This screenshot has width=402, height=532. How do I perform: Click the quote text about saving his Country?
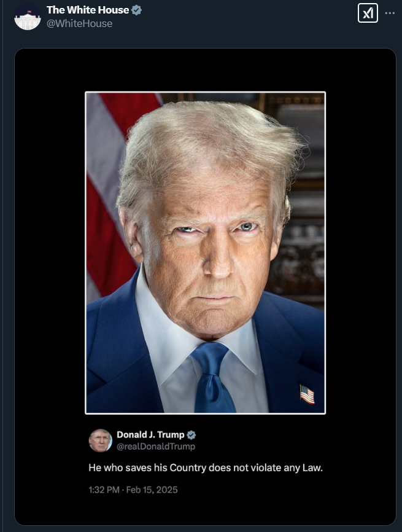pos(206,467)
